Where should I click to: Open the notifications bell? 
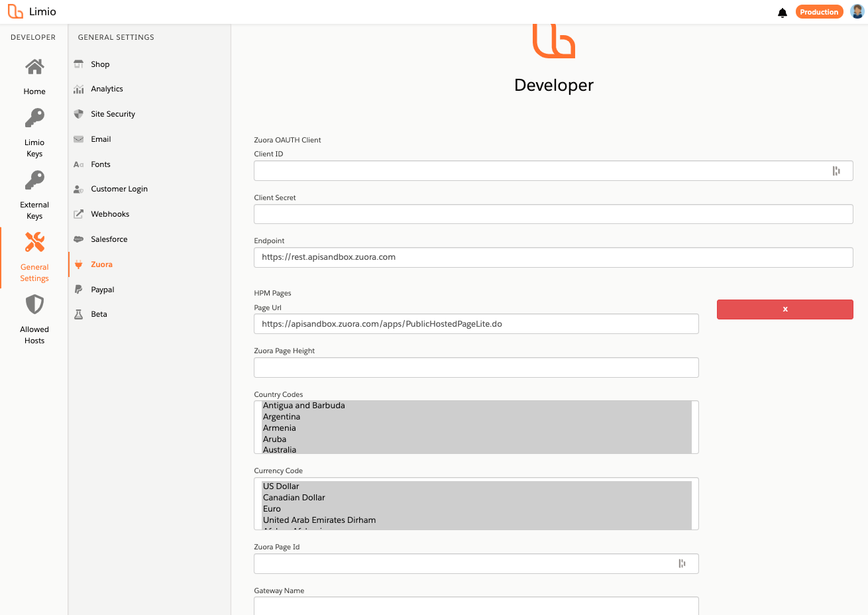(783, 13)
